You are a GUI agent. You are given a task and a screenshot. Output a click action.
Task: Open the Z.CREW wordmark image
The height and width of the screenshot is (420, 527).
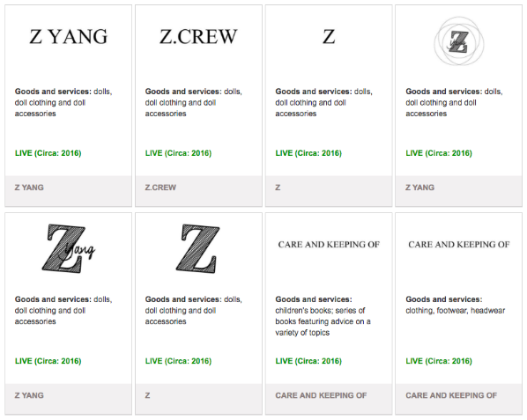pos(198,37)
